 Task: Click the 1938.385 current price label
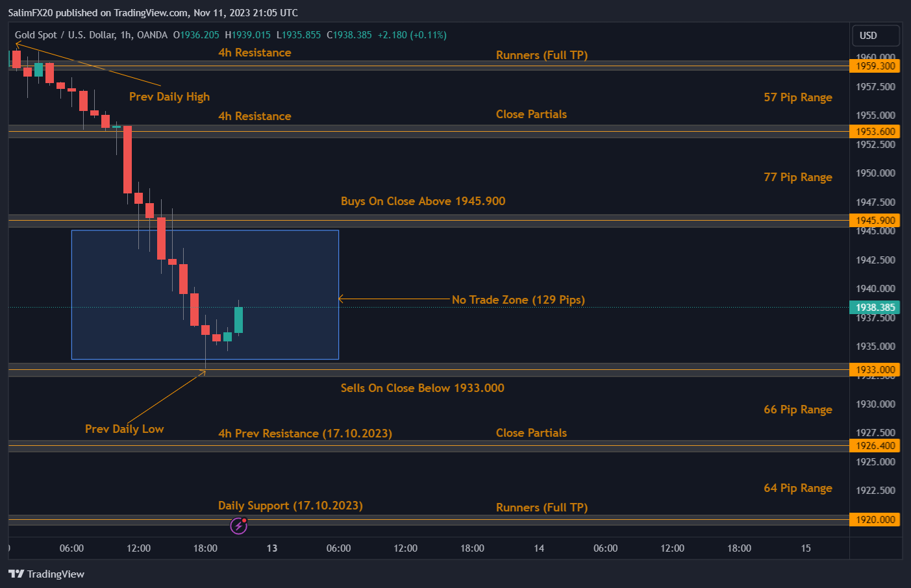click(875, 308)
